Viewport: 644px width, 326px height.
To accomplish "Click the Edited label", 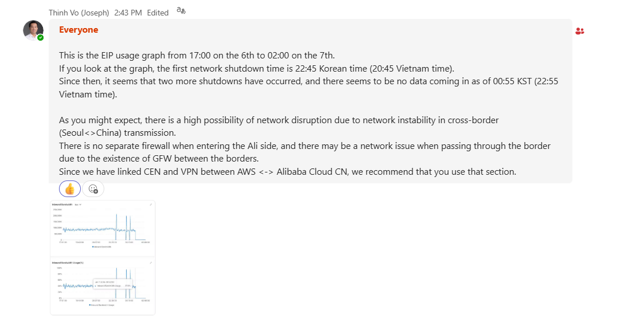I will click(x=158, y=12).
